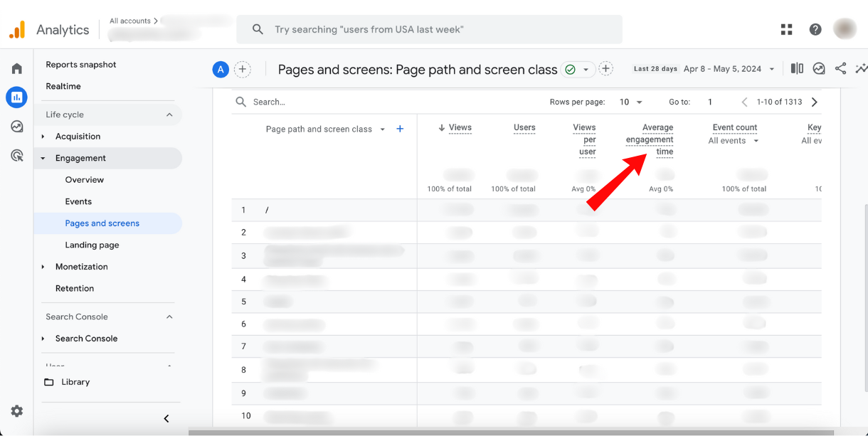868x446 pixels.
Task: Open the Advertising icon in left rail
Action: [16, 156]
